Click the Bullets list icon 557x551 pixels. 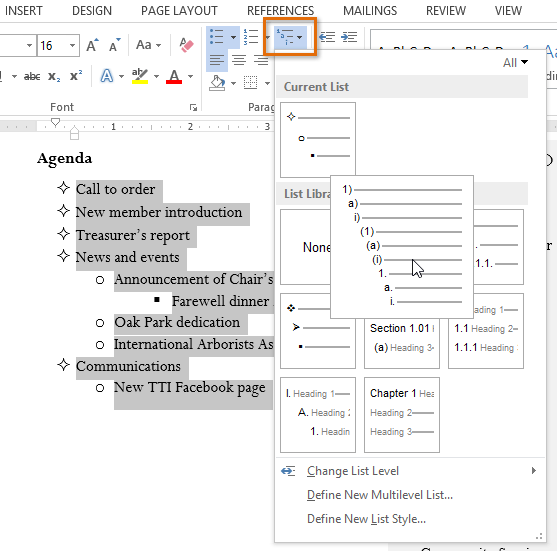tap(216, 37)
